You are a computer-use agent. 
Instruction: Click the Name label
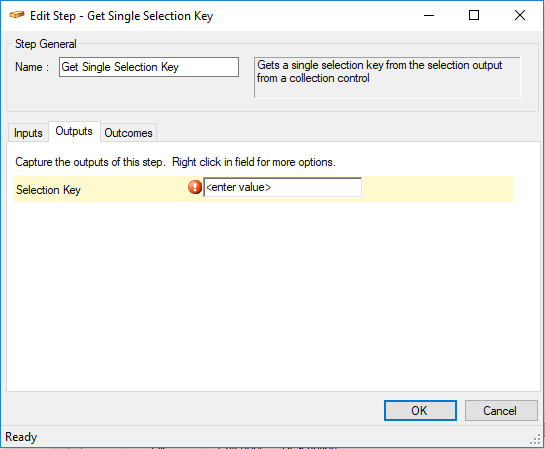[32, 67]
